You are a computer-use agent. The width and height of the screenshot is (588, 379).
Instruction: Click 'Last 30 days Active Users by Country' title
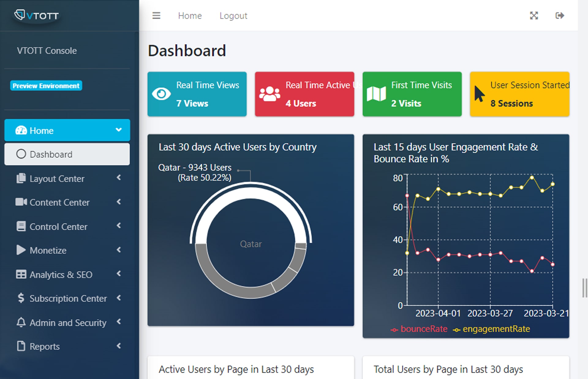click(x=238, y=147)
